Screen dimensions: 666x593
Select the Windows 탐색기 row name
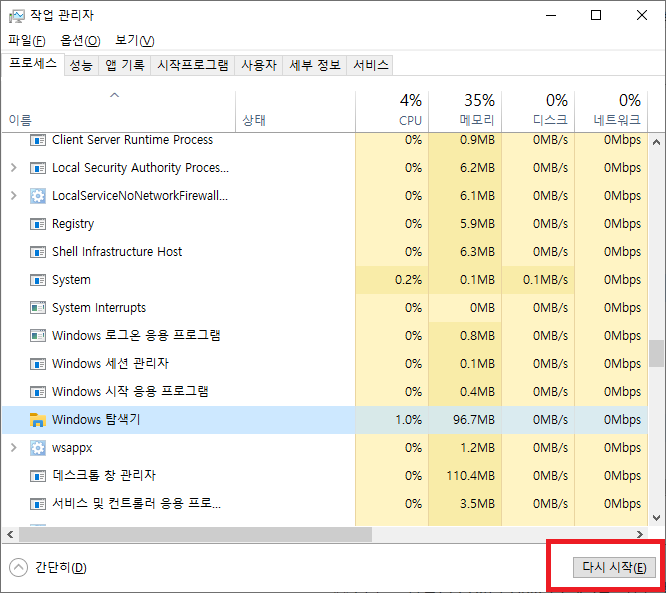(96, 420)
